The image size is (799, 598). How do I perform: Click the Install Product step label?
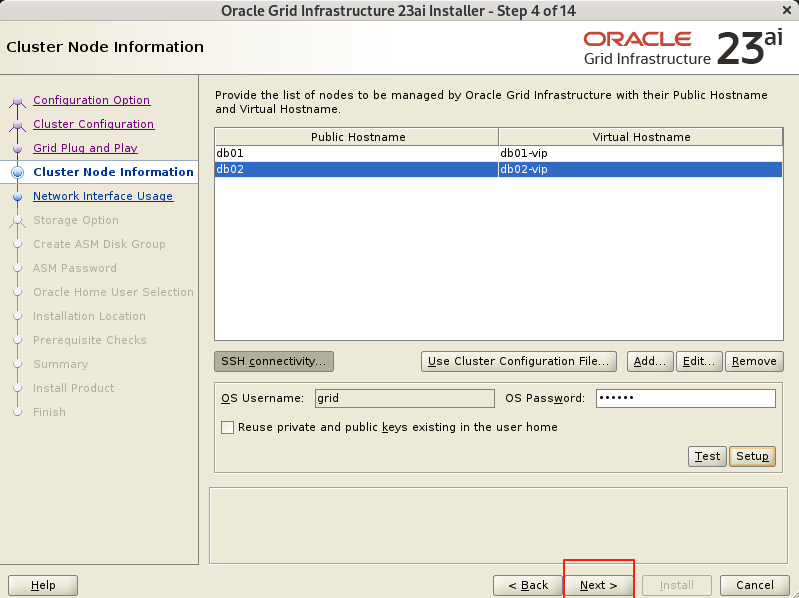click(74, 388)
